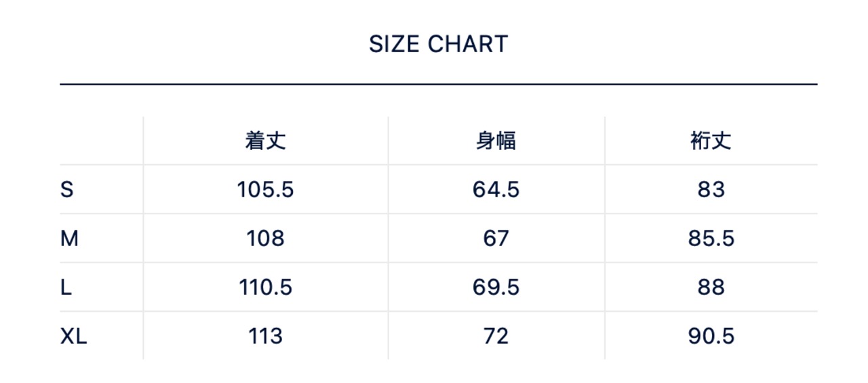Click the SIZE CHART heading
This screenshot has width=868, height=383.
pyautogui.click(x=438, y=45)
